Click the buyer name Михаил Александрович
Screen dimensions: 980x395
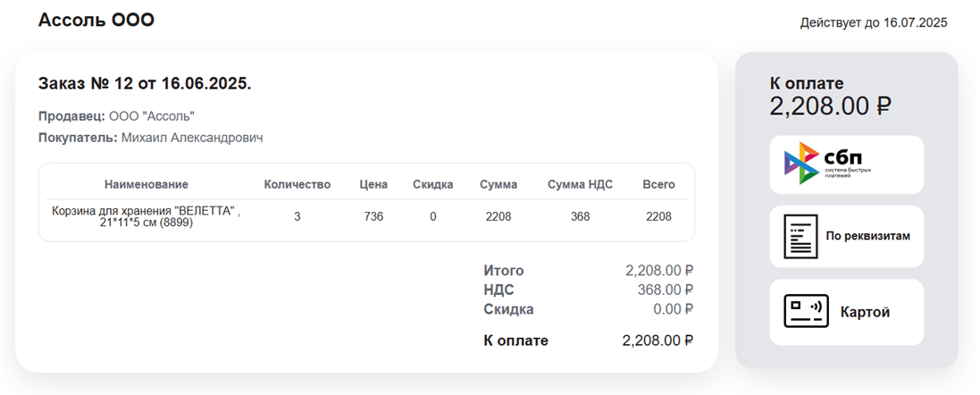tap(192, 138)
